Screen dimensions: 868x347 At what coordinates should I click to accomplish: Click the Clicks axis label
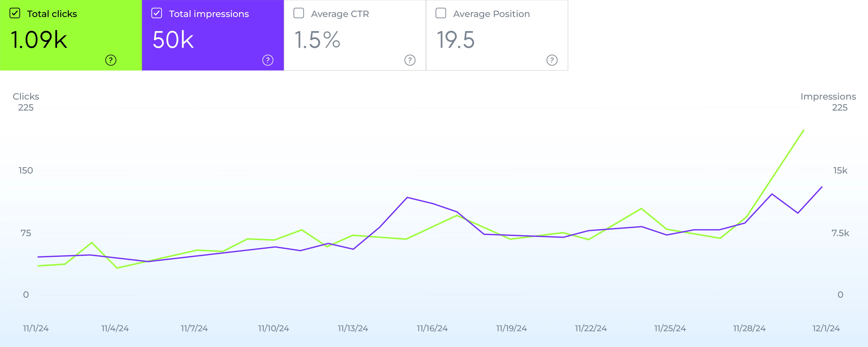point(26,96)
